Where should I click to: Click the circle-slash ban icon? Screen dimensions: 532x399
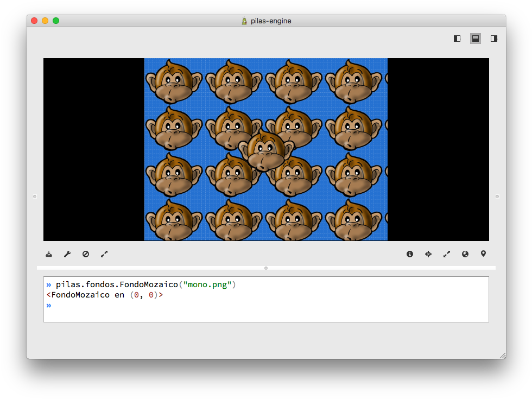point(86,254)
